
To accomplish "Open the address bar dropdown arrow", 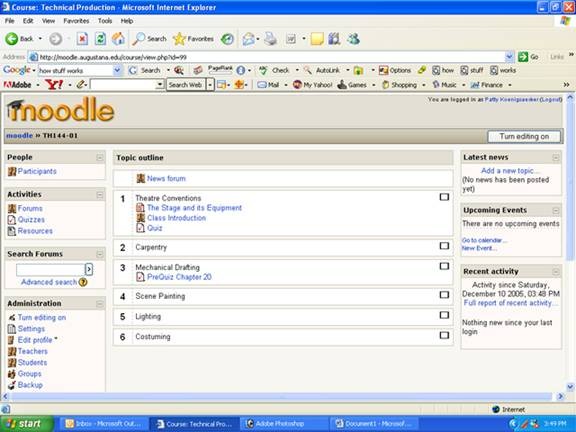I will tap(510, 57).
